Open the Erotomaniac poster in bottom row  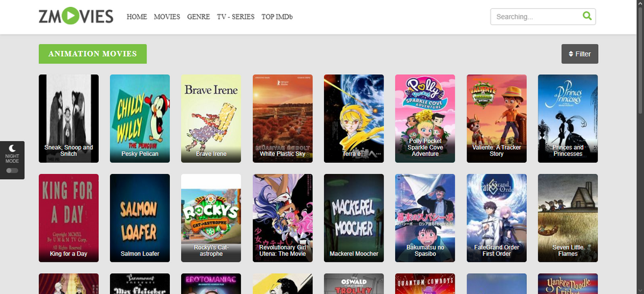pos(211,284)
